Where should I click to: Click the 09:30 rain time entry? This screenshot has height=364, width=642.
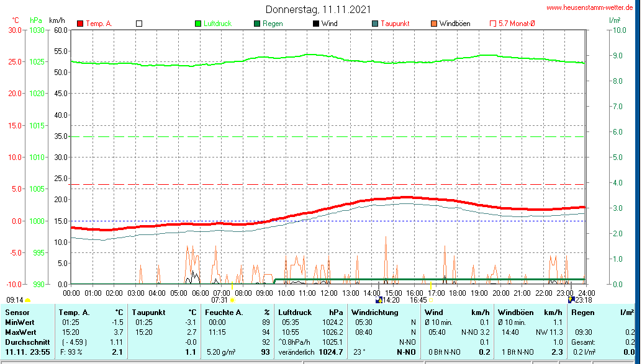point(583,332)
